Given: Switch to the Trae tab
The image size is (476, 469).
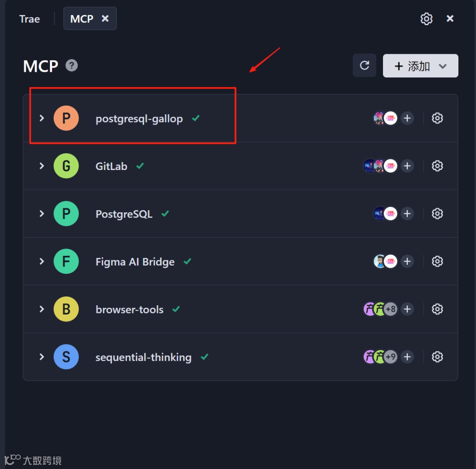Looking at the screenshot, I should point(30,19).
